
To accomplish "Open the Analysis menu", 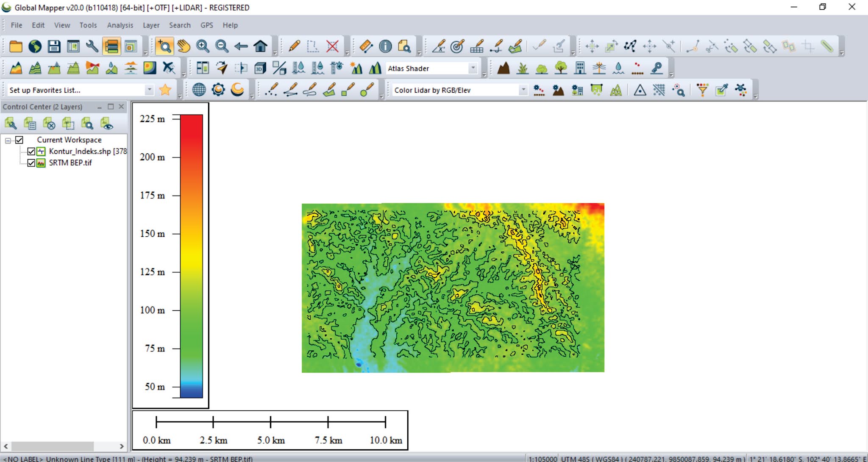I will coord(120,25).
